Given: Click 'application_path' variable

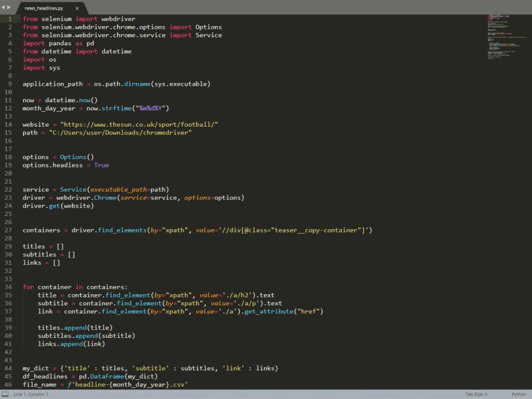Looking at the screenshot, I should click(53, 84).
